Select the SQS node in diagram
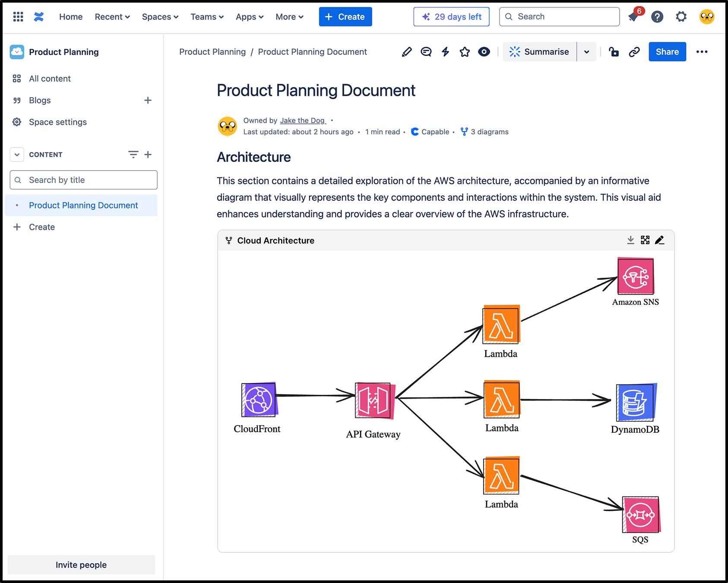Screen dimensions: 728x583 pos(641,514)
